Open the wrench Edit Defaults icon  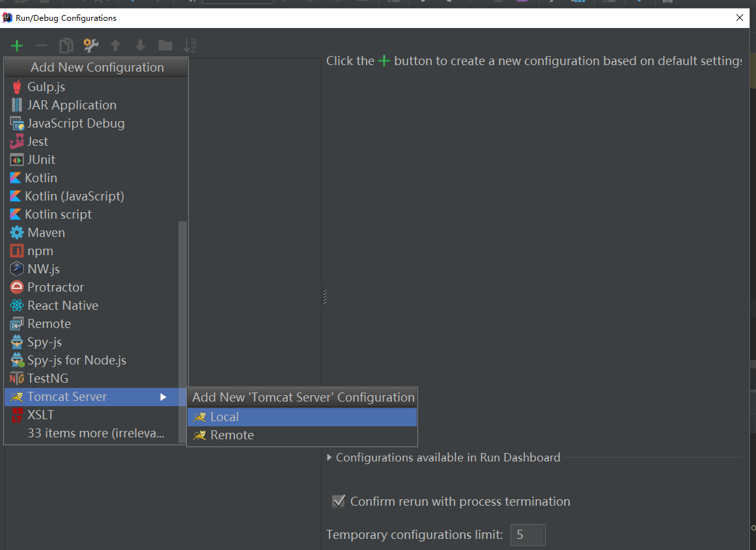point(91,46)
